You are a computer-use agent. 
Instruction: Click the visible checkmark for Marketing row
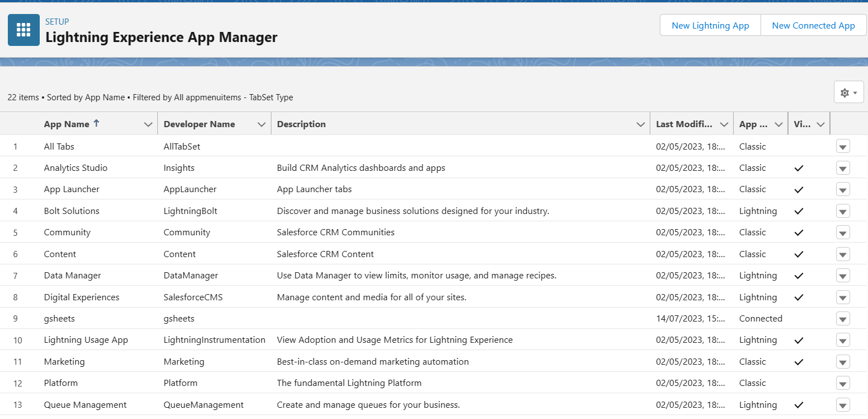click(x=799, y=362)
